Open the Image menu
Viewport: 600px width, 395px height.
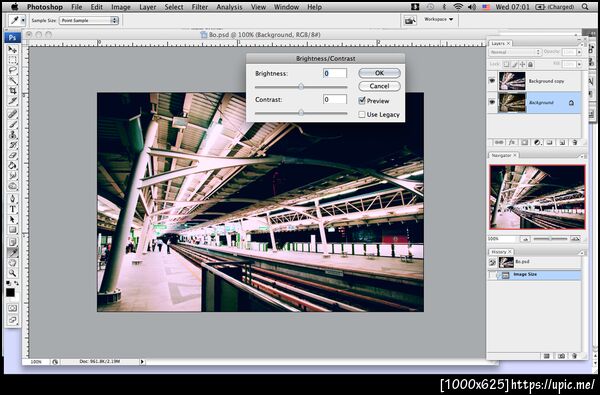coord(121,7)
